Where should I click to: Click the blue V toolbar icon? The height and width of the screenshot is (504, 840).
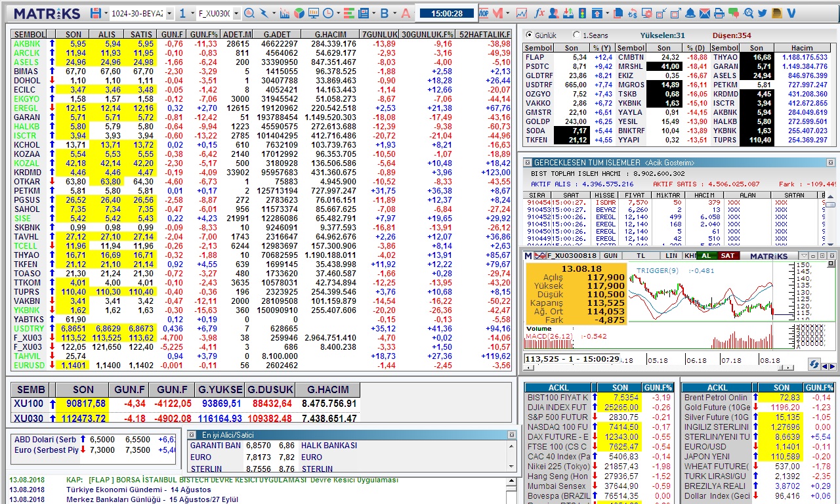[x=791, y=13]
